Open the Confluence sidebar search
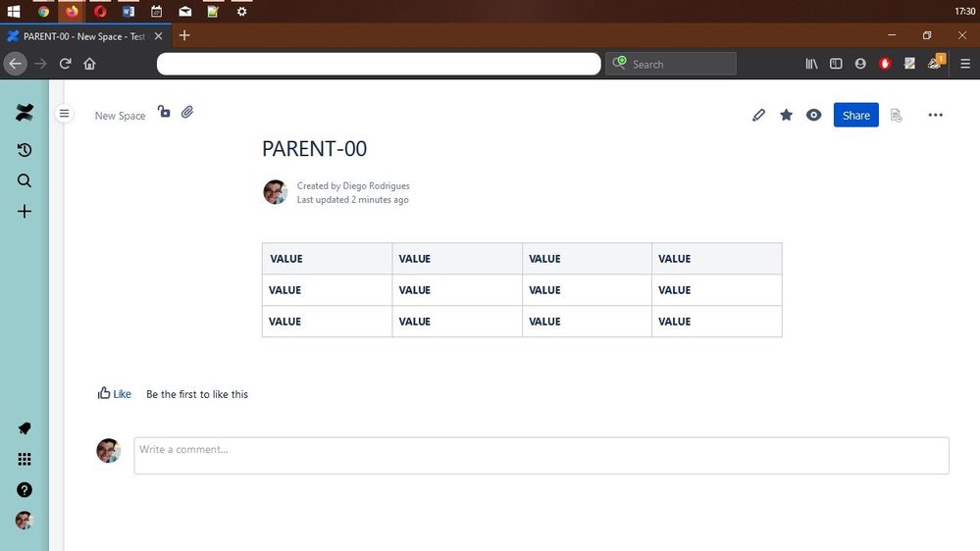 (25, 180)
